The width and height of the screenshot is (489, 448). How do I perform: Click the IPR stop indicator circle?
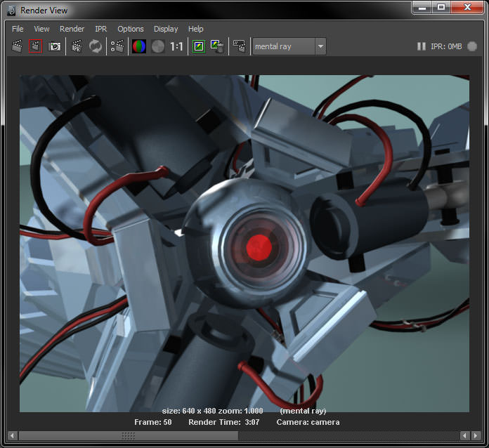[x=472, y=46]
